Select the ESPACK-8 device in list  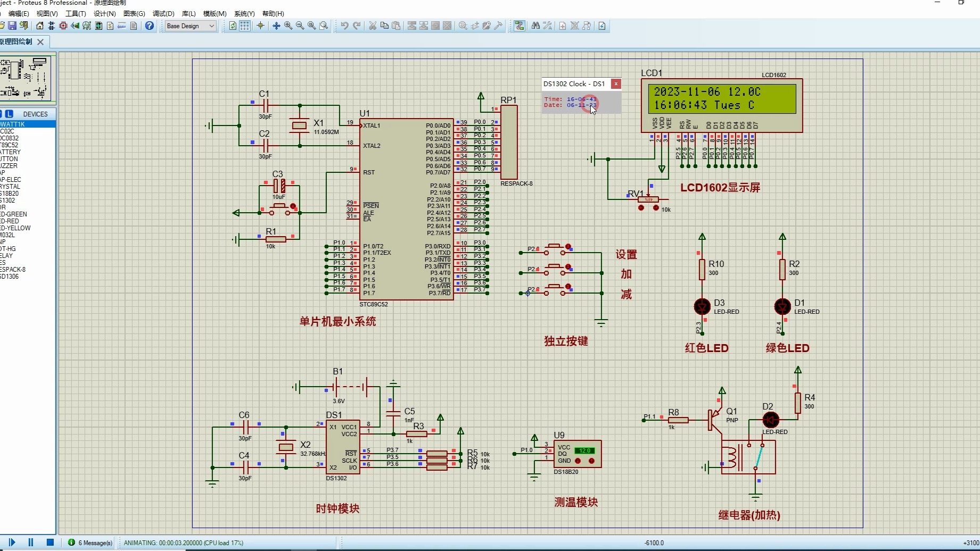28,270
